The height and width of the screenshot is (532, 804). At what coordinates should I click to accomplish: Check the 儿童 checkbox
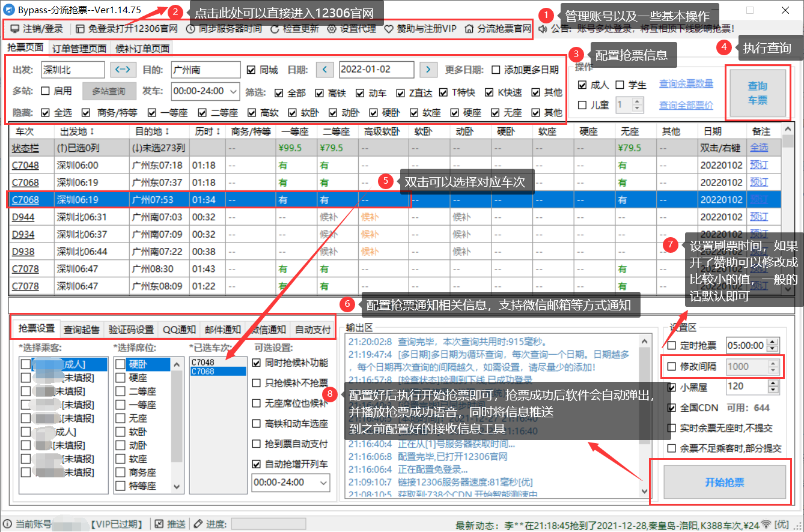pyautogui.click(x=582, y=105)
